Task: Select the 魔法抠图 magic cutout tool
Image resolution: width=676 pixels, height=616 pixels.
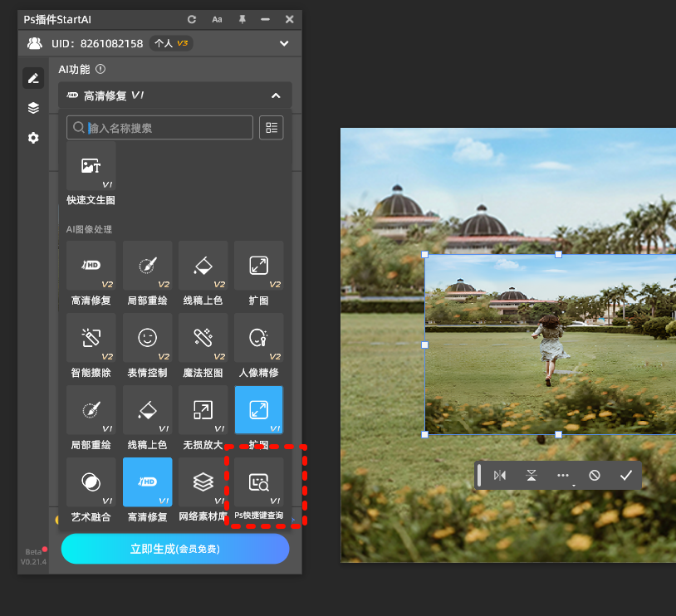Action: point(203,337)
